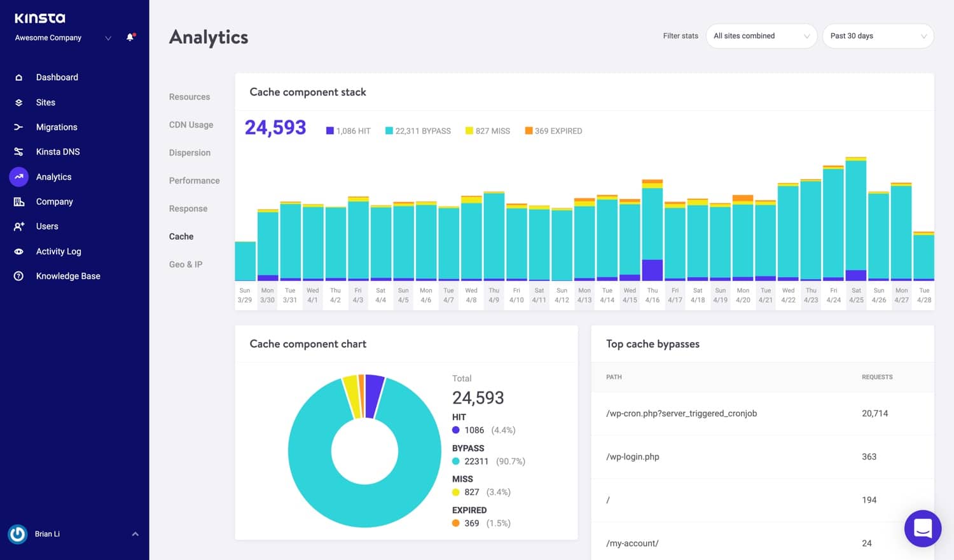
Task: Switch to the Geo & IP tab
Action: (186, 264)
